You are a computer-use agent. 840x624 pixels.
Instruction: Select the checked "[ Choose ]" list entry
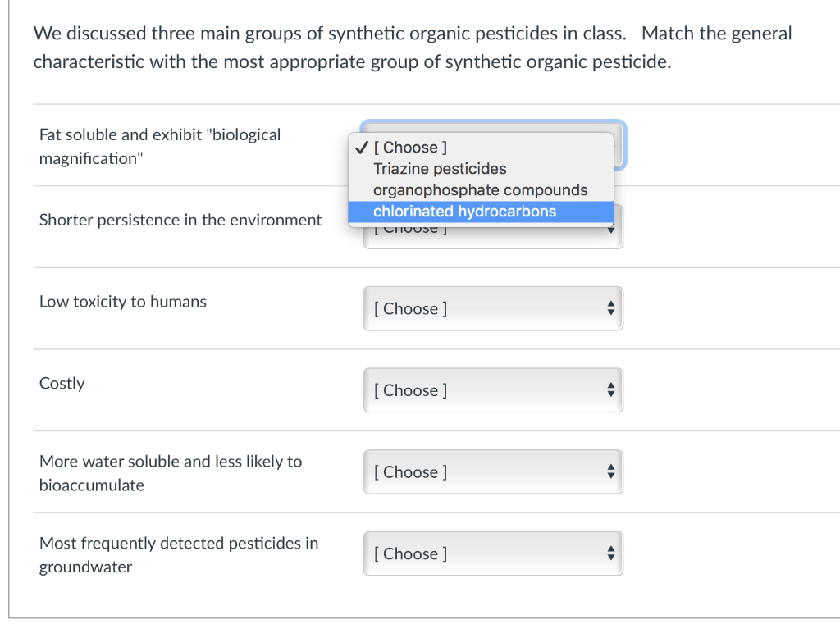tap(410, 148)
